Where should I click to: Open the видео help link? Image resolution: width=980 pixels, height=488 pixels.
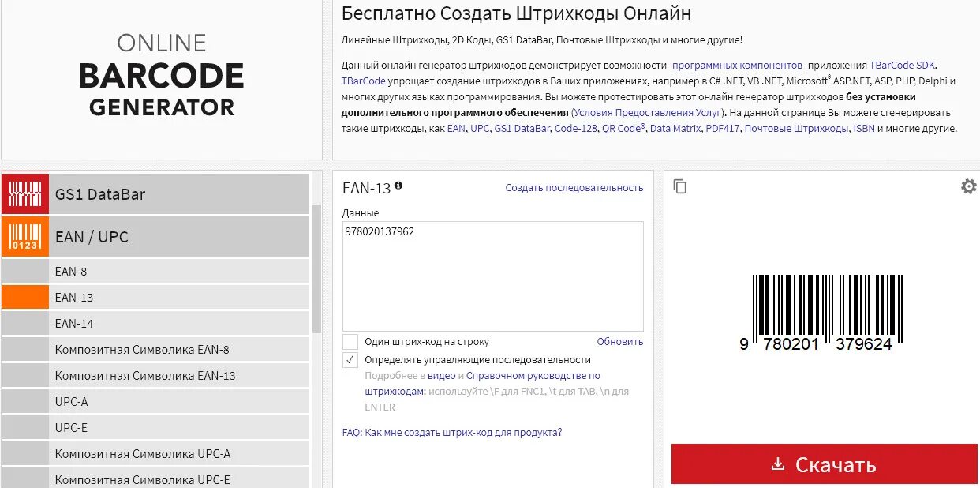442,376
